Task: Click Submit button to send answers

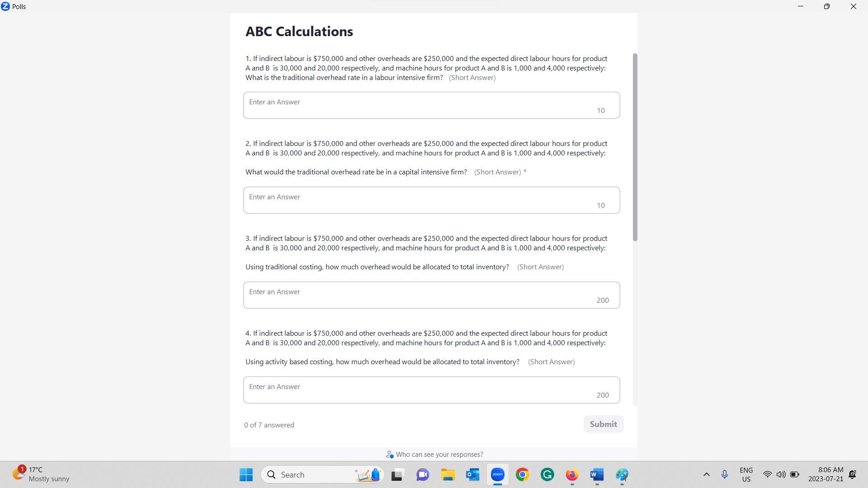Action: click(604, 424)
